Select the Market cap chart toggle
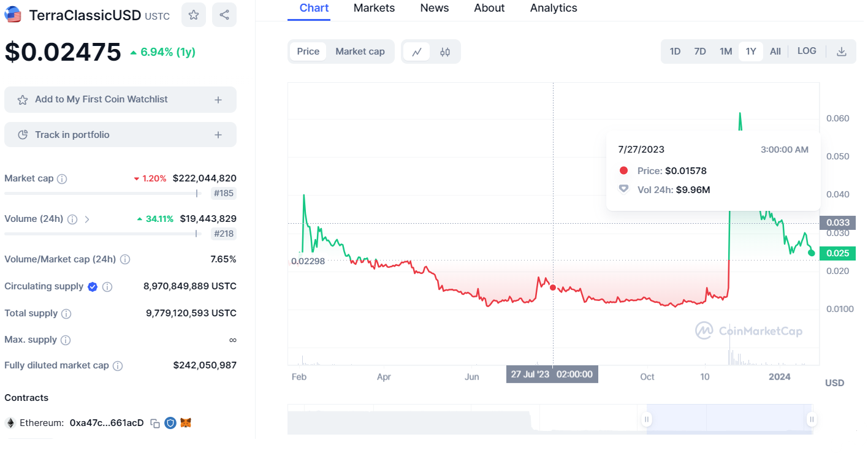868x453 pixels. point(360,51)
